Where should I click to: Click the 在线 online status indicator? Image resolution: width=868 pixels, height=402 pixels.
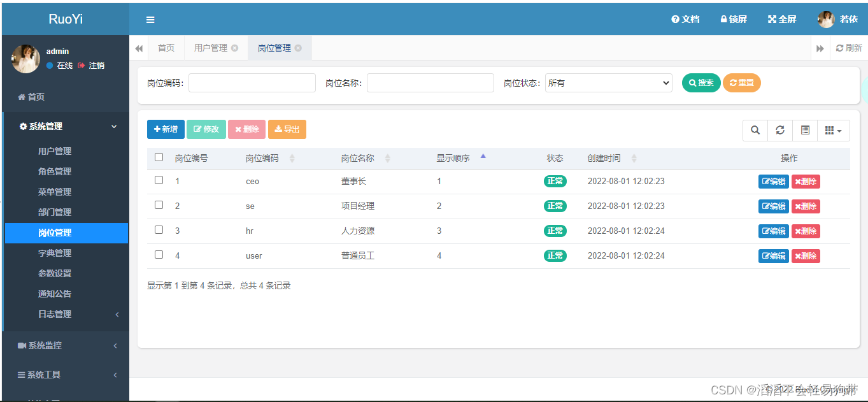59,66
